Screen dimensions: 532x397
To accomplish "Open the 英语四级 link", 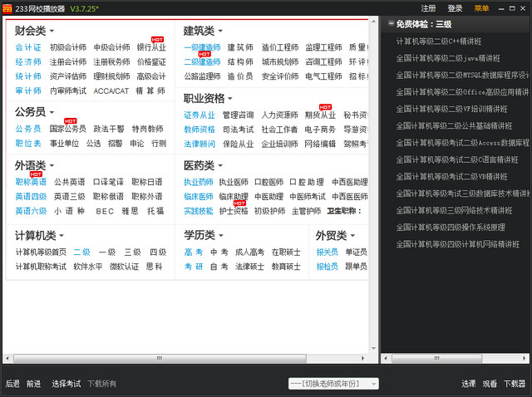I will point(31,196).
